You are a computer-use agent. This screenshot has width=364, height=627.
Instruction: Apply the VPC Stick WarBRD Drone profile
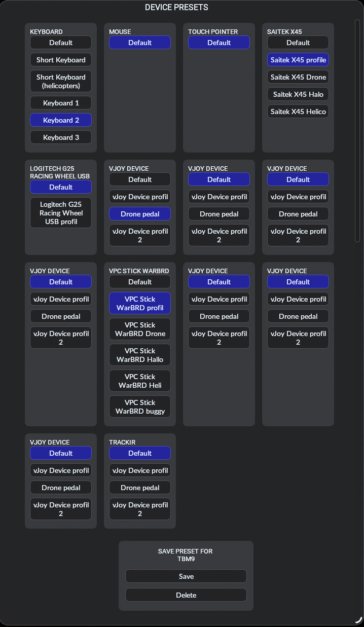click(x=139, y=329)
